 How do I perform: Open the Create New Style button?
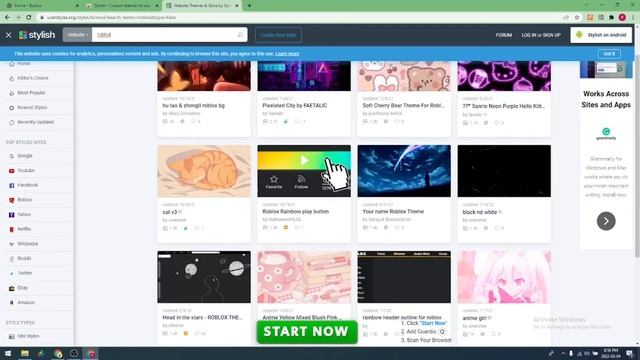[x=278, y=35]
